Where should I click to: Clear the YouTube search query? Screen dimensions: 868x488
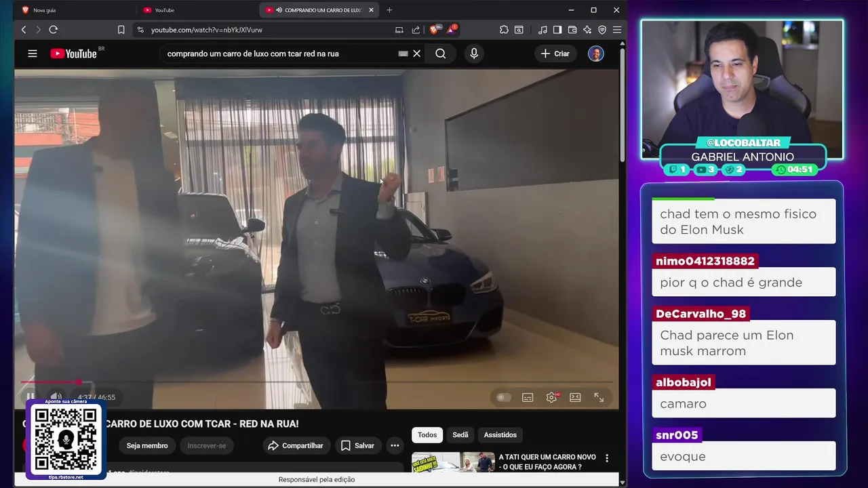click(417, 54)
